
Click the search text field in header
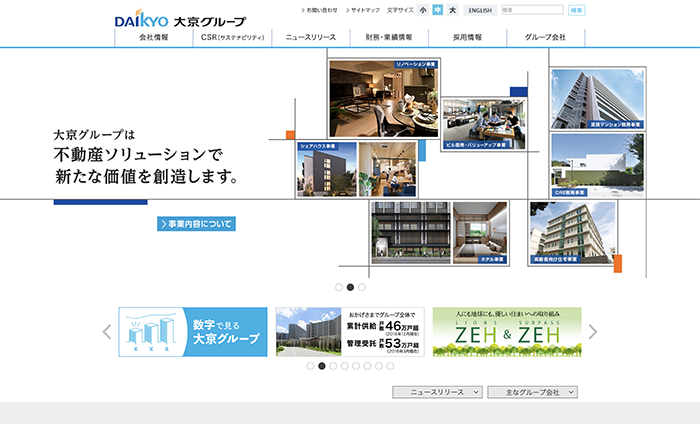[x=532, y=10]
